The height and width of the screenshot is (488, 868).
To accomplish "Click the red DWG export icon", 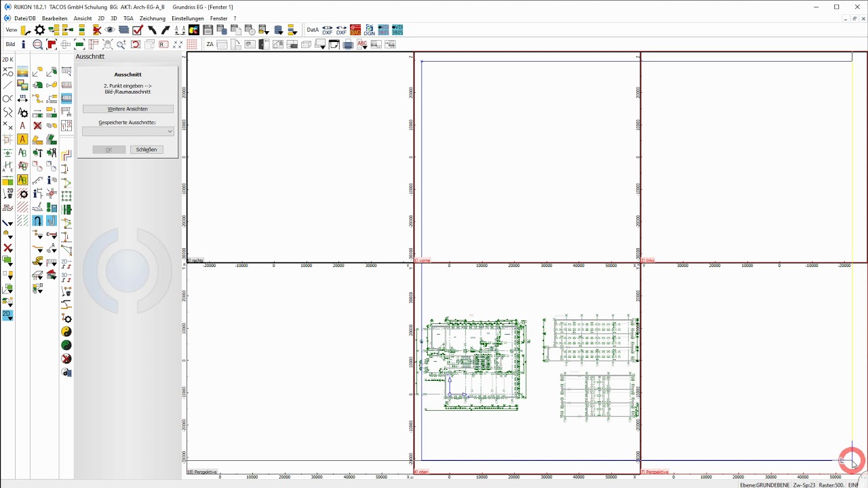I will [355, 30].
